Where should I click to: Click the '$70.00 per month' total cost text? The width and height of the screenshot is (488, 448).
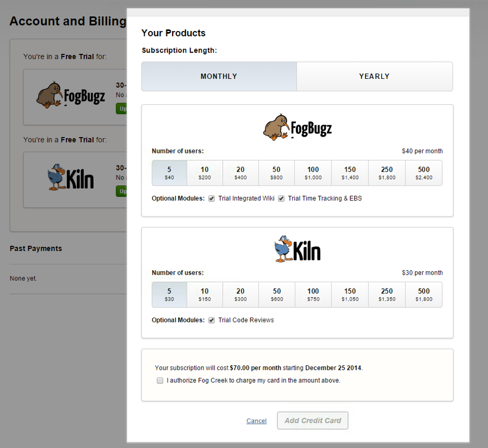click(255, 368)
